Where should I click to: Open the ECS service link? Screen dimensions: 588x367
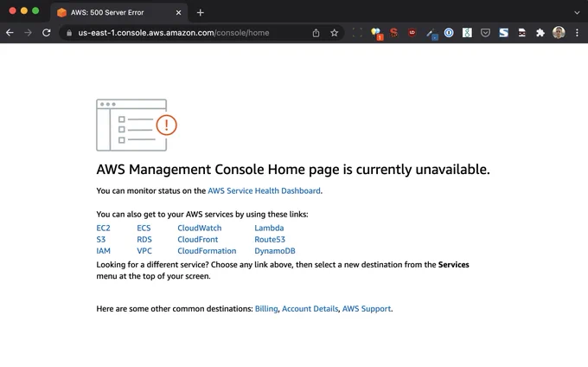click(x=144, y=228)
